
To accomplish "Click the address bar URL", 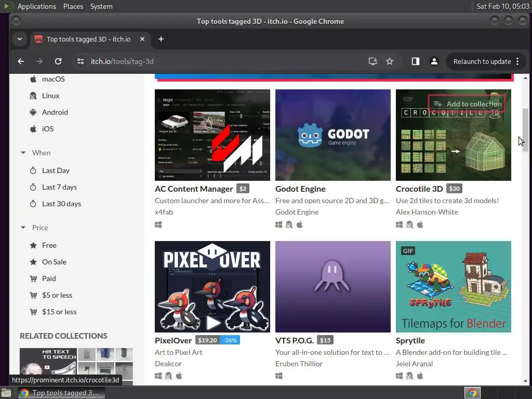I will pyautogui.click(x=122, y=61).
